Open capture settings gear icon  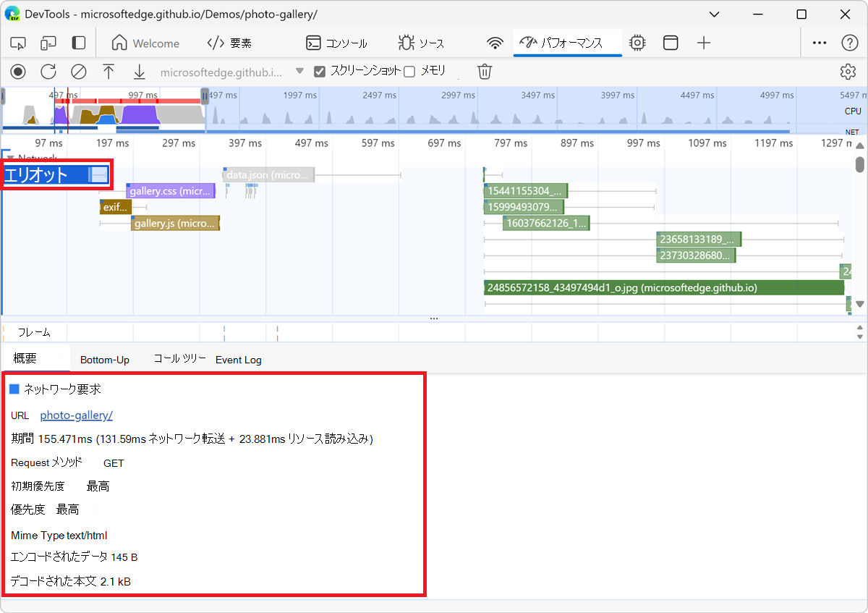(848, 72)
